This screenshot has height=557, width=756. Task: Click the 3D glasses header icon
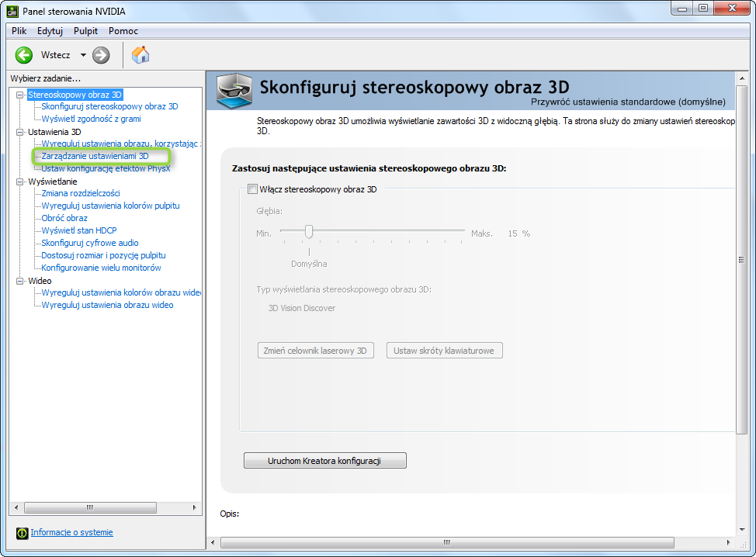click(234, 91)
